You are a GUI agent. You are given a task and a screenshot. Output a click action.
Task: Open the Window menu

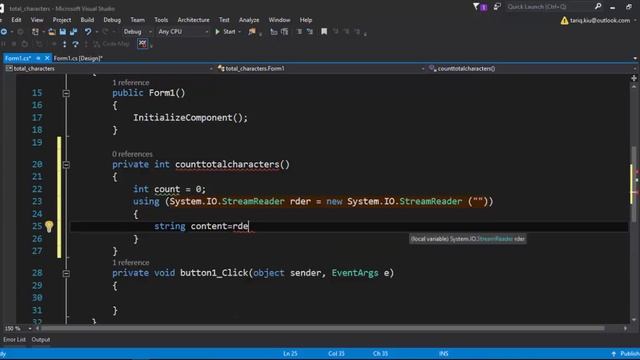point(279,20)
